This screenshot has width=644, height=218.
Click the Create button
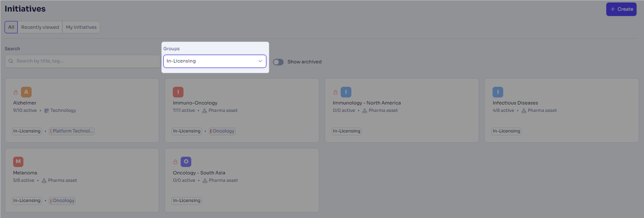point(621,9)
